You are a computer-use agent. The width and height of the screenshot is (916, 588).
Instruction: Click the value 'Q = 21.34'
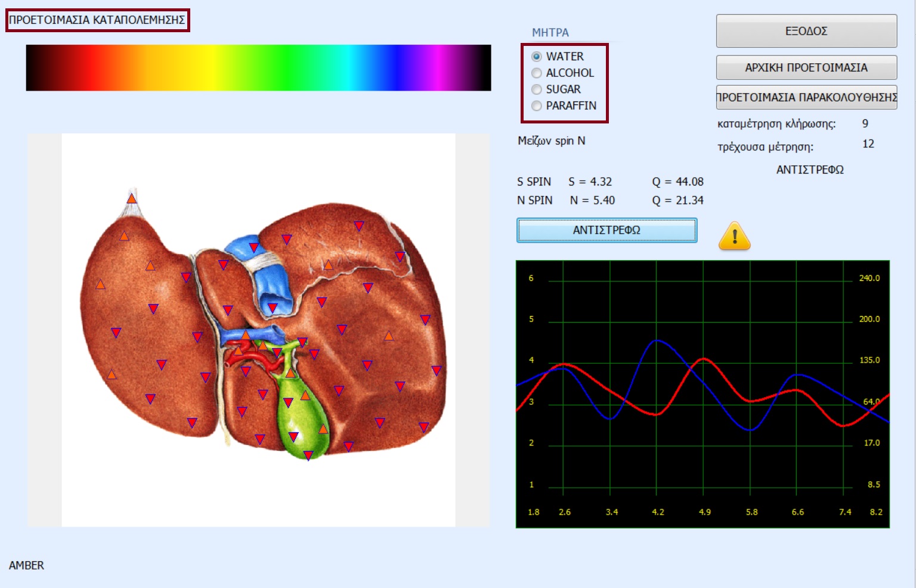[x=677, y=200]
